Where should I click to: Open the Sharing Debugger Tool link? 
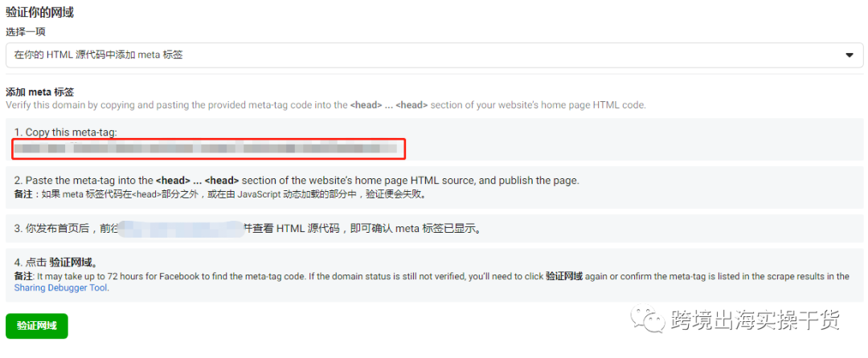click(x=61, y=288)
